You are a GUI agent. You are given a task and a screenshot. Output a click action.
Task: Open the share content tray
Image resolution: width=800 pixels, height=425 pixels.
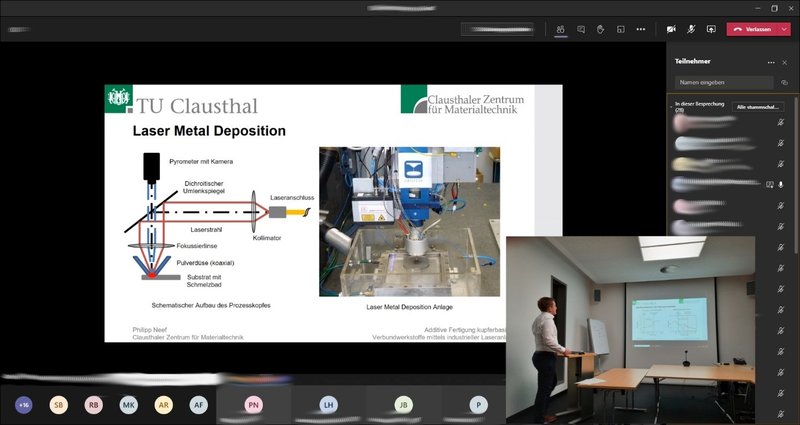[x=711, y=29]
